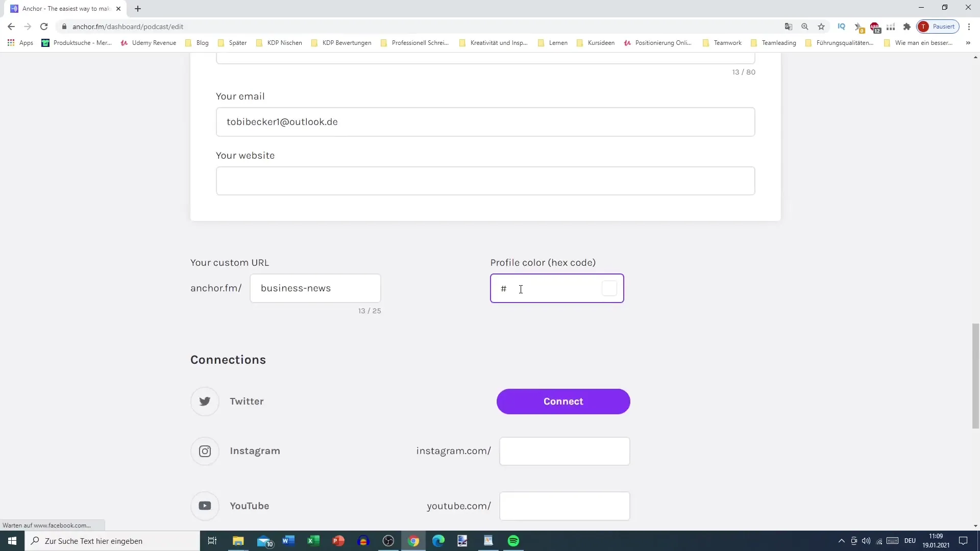Open the Positionierung Onli... bookmark
Screen dimensions: 980x551
(x=658, y=43)
